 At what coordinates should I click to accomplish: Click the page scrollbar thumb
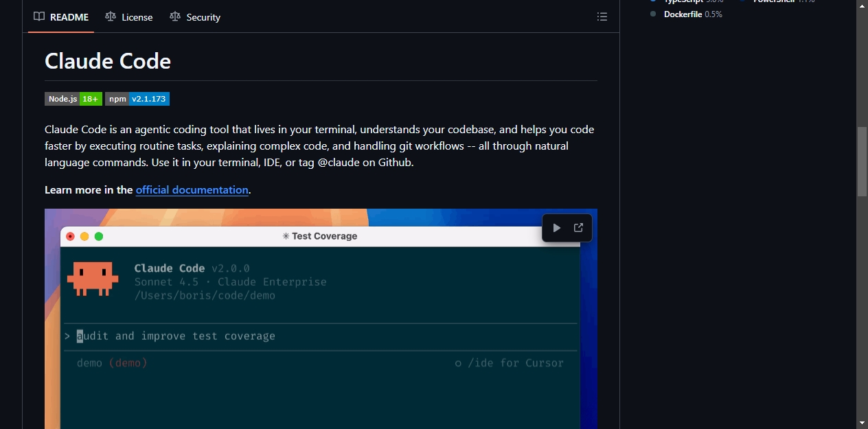point(862,161)
